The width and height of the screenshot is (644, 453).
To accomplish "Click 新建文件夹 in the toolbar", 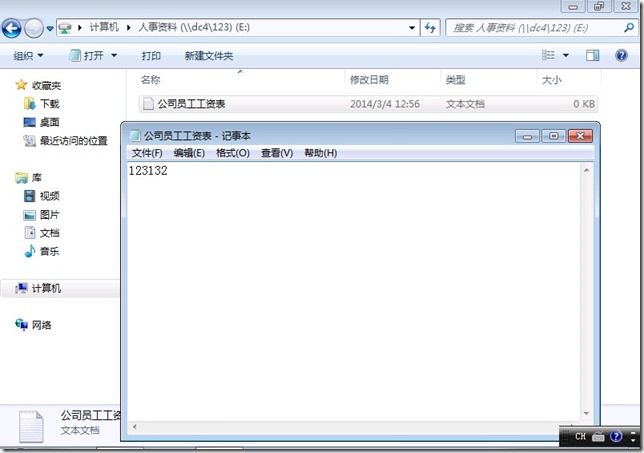I will pos(209,55).
